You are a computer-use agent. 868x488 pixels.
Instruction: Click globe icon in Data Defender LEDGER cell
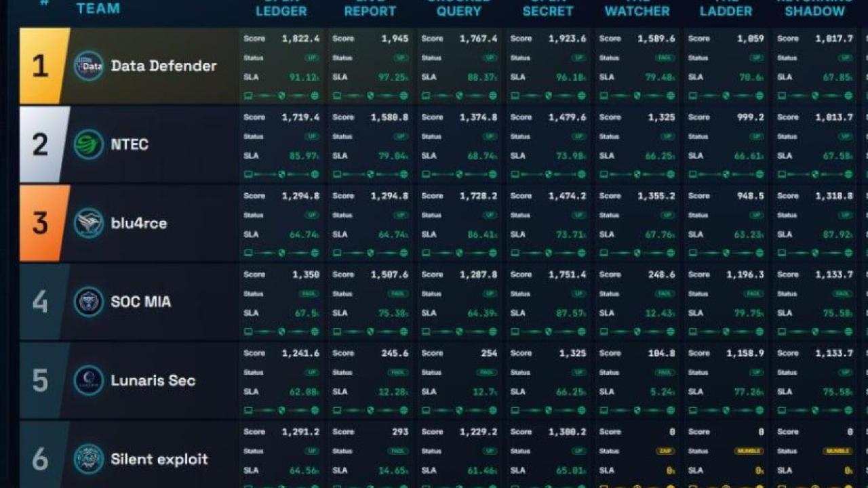click(x=315, y=96)
